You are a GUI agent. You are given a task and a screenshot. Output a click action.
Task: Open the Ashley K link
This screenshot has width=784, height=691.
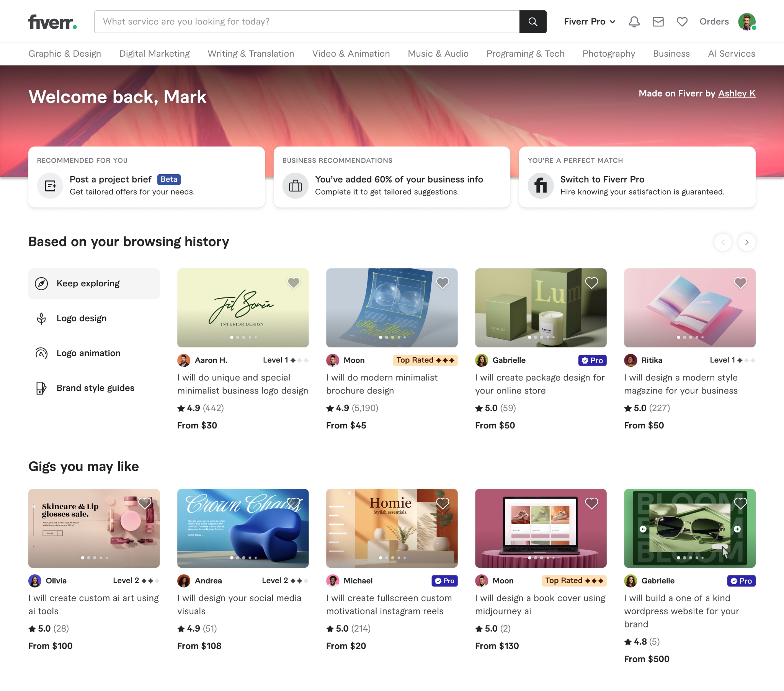[737, 93]
